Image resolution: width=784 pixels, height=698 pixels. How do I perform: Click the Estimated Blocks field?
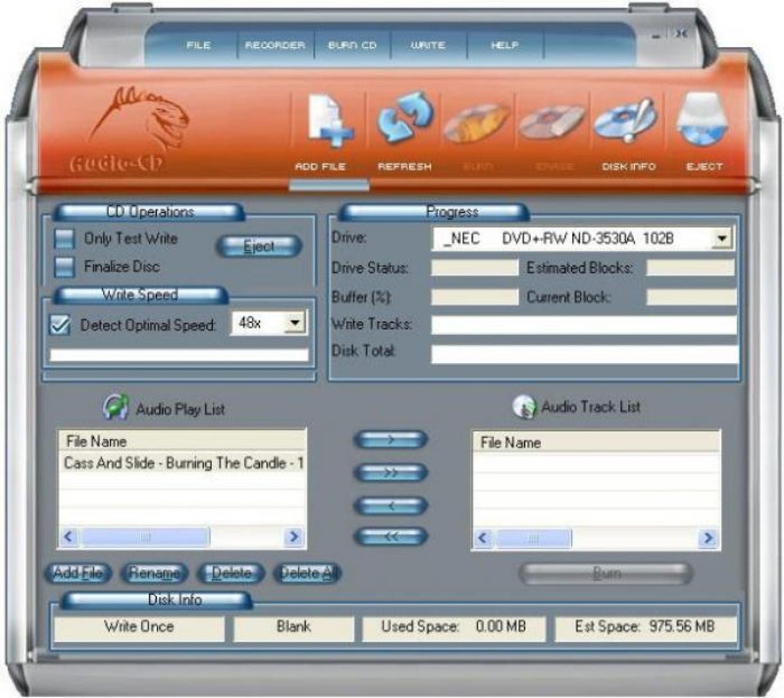click(690, 268)
